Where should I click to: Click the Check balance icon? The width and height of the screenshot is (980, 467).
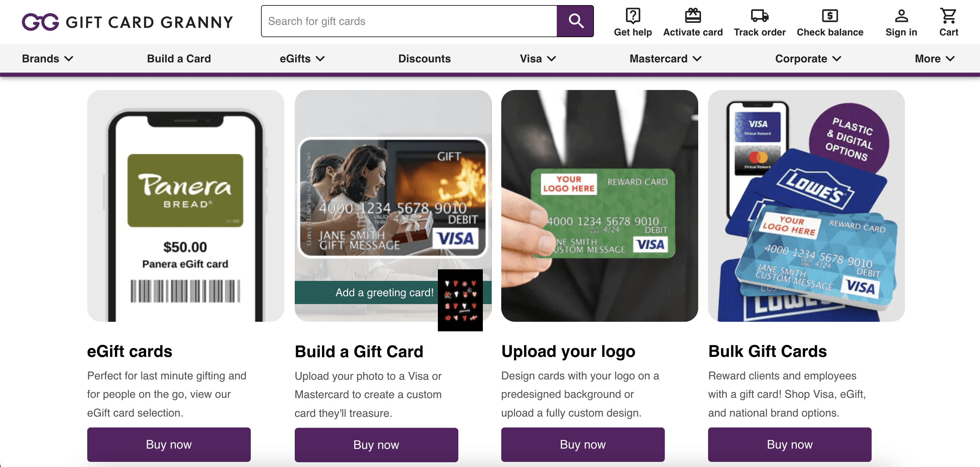click(x=829, y=16)
